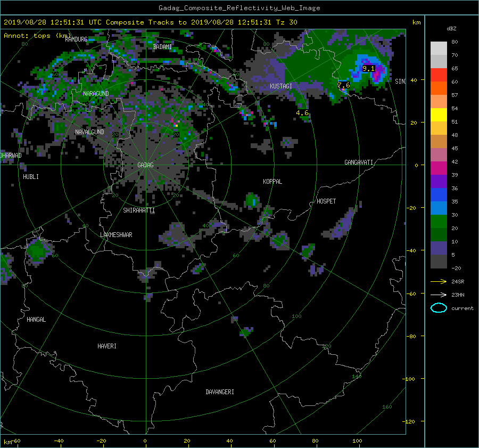Click the 24SR legend label
This screenshot has height=448, width=479.
coord(458,282)
